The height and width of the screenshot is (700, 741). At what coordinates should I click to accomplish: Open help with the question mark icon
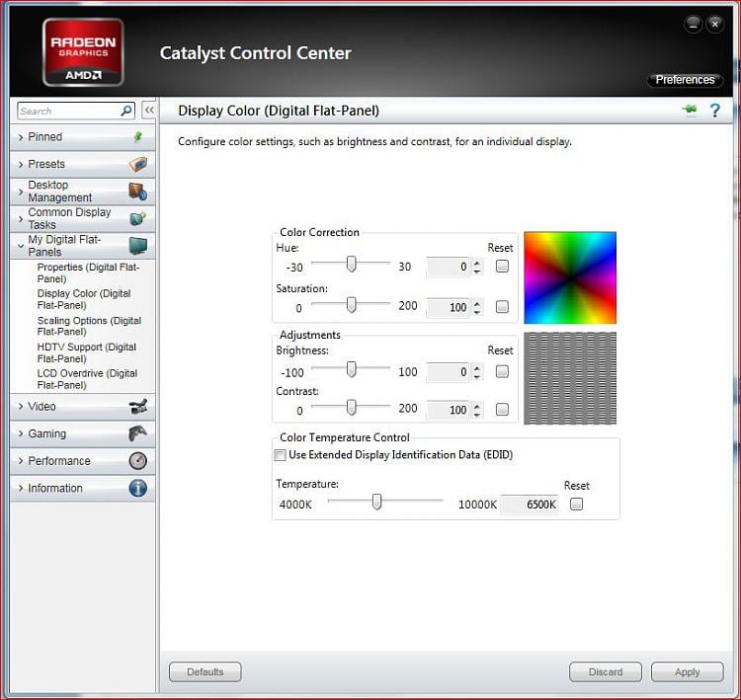(x=715, y=111)
